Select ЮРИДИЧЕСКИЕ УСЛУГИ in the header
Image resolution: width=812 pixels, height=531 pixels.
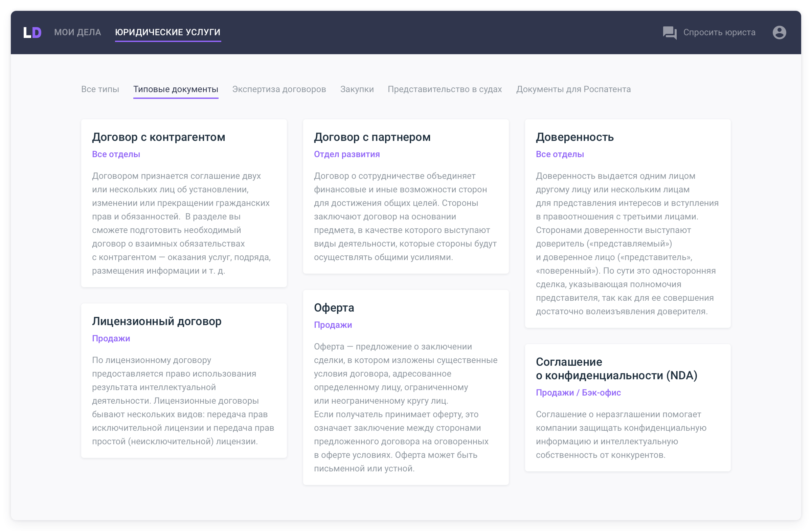coord(167,33)
